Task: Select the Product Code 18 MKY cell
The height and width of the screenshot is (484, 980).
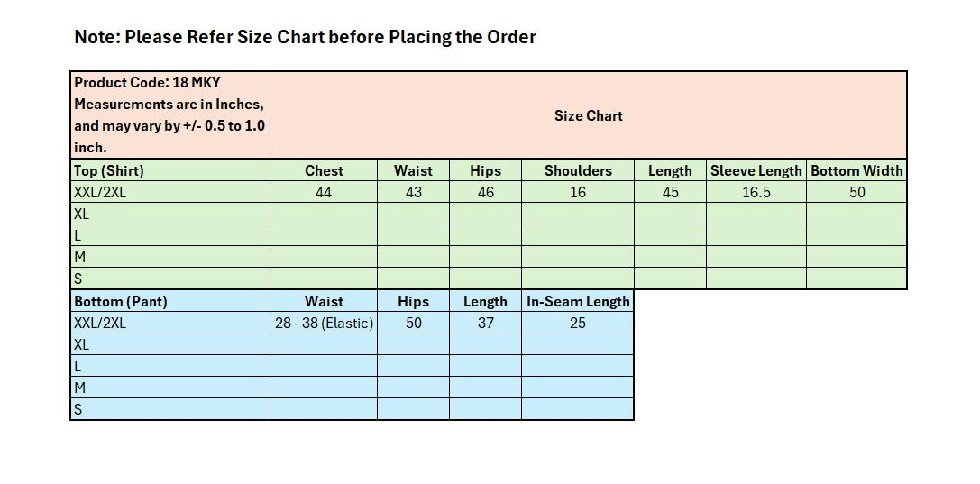Action: (169, 114)
